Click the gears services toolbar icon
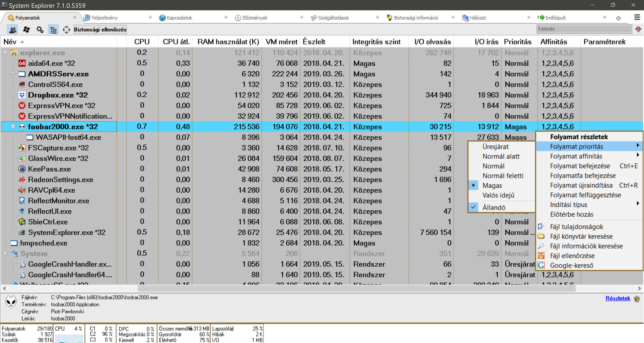Viewport: 644px width, 343px height. (x=40, y=29)
